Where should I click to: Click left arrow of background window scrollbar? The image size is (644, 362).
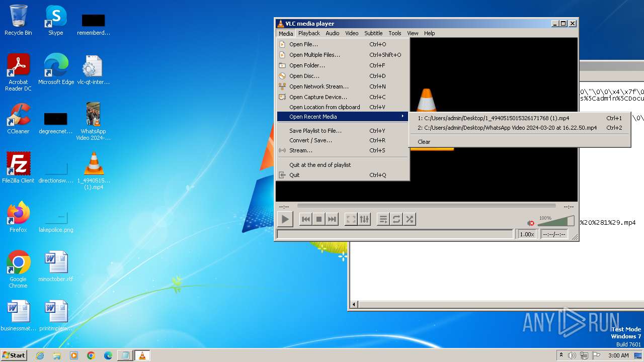pos(354,304)
